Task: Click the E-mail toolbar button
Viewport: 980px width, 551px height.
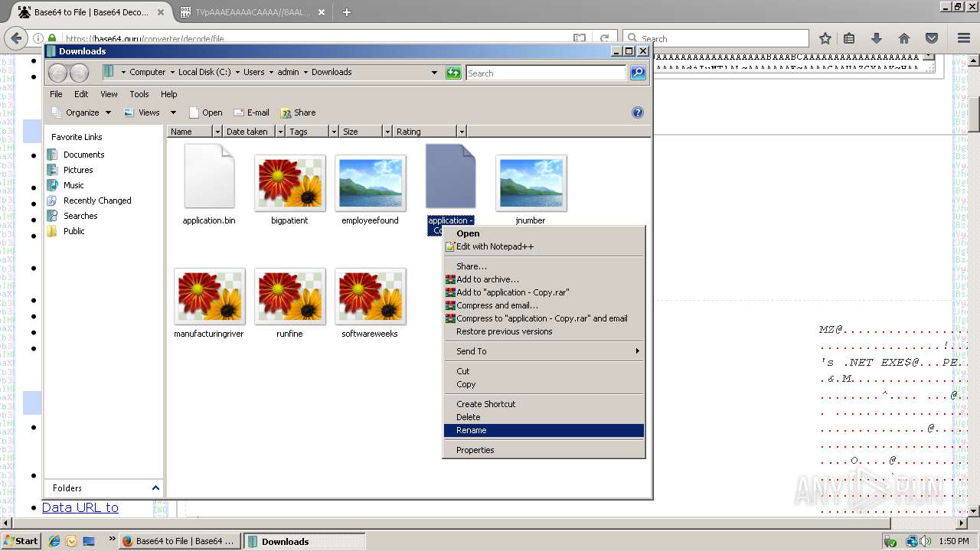Action: tap(251, 112)
